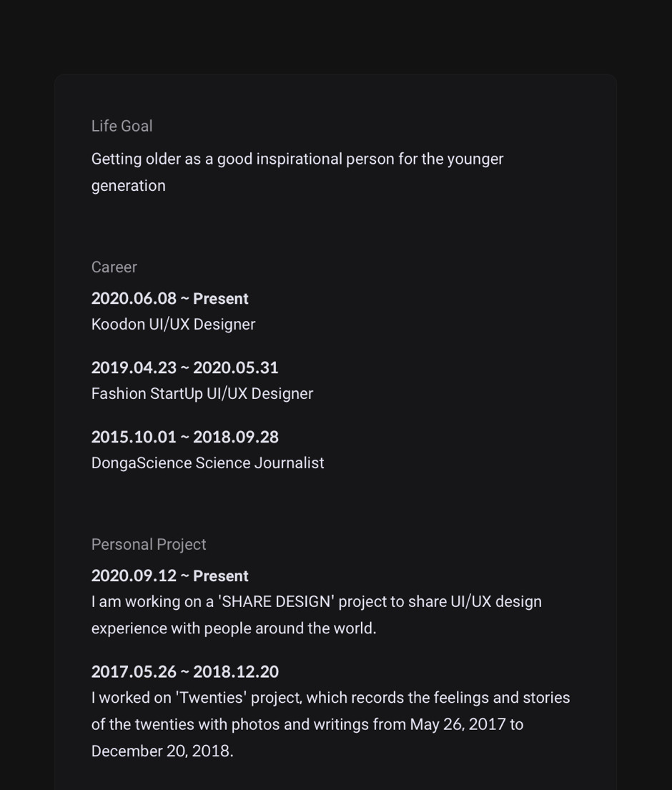Click the 2020.09.12 ~ Present date line
Viewport: 672px width, 790px height.
point(169,576)
